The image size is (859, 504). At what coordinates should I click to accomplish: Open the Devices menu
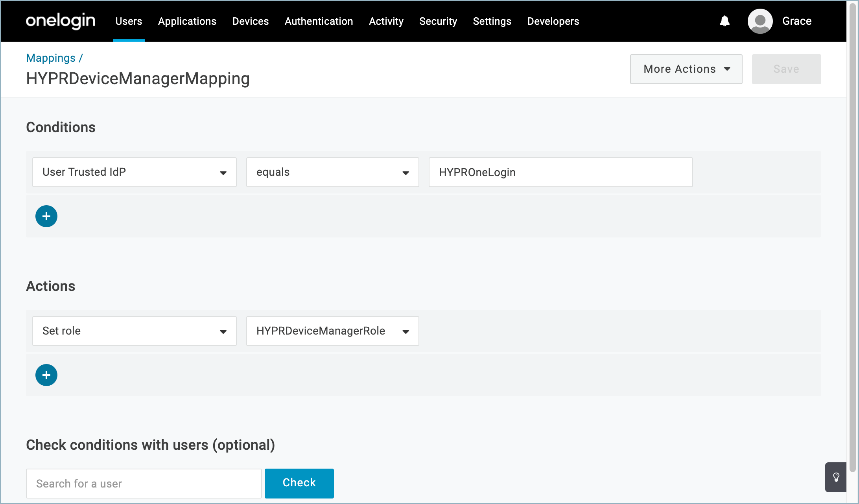click(251, 21)
